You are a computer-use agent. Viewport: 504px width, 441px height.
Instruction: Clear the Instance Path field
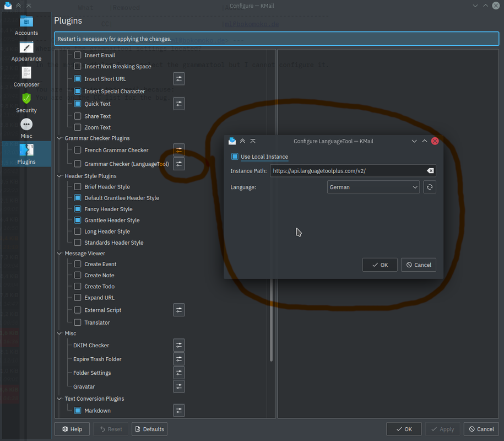pos(430,171)
